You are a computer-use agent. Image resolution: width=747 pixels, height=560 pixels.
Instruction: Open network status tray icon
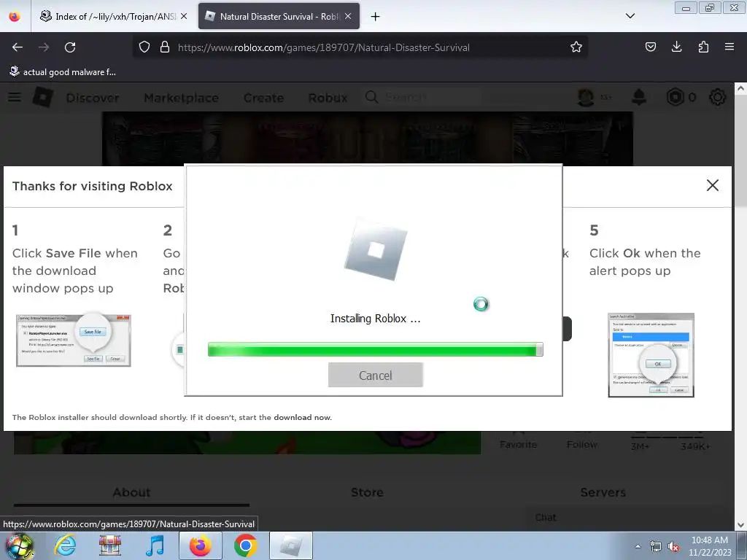click(x=656, y=546)
